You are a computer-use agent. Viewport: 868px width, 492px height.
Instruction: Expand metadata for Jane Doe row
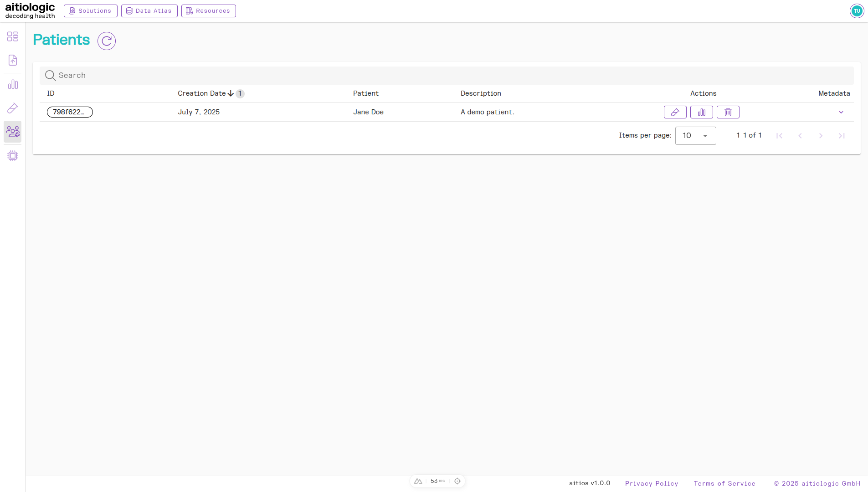click(x=841, y=113)
